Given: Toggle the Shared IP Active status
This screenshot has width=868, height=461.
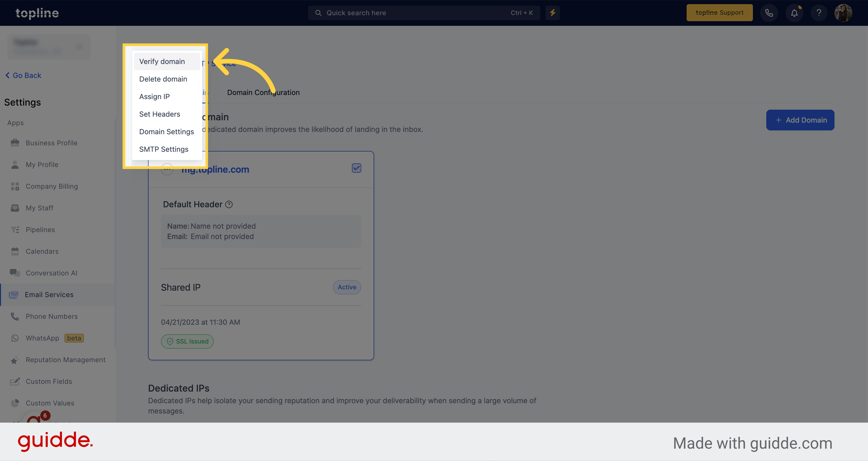Looking at the screenshot, I should [347, 287].
